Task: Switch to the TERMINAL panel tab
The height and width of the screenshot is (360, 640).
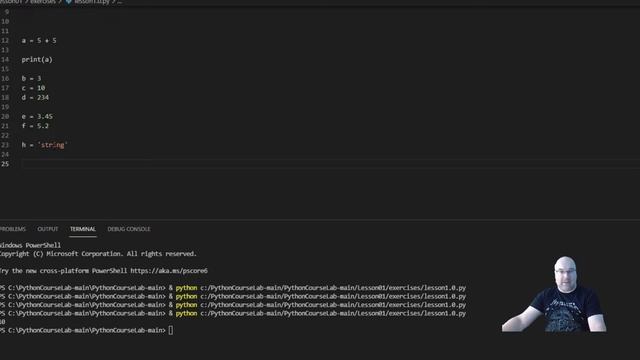Action: [x=82, y=229]
